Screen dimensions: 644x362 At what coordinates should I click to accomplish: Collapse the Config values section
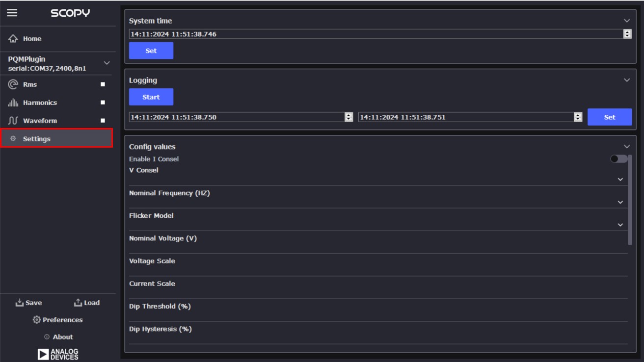627,146
